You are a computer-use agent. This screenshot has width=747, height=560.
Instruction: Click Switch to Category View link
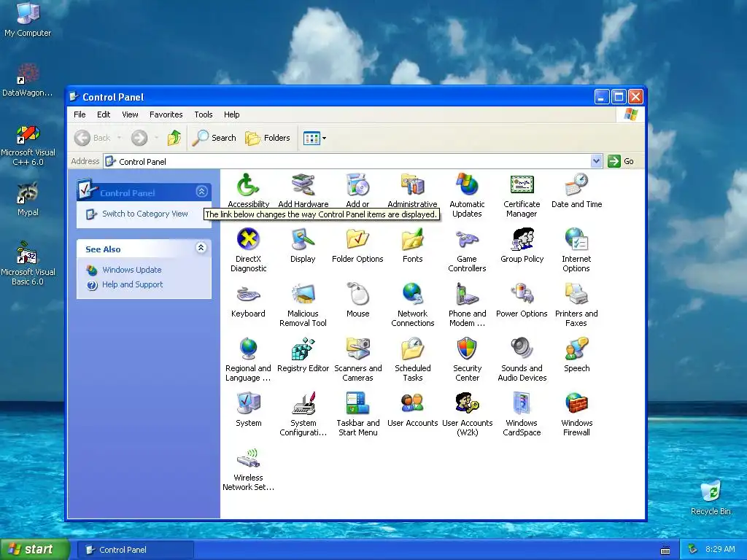[145, 214]
